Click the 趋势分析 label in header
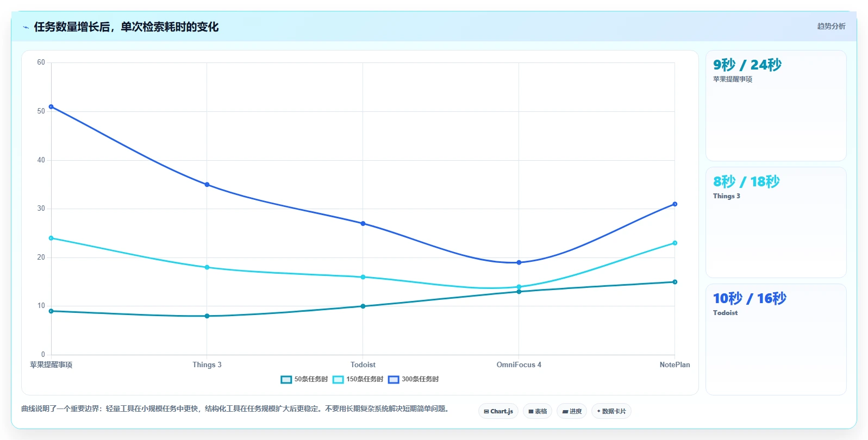 831,26
